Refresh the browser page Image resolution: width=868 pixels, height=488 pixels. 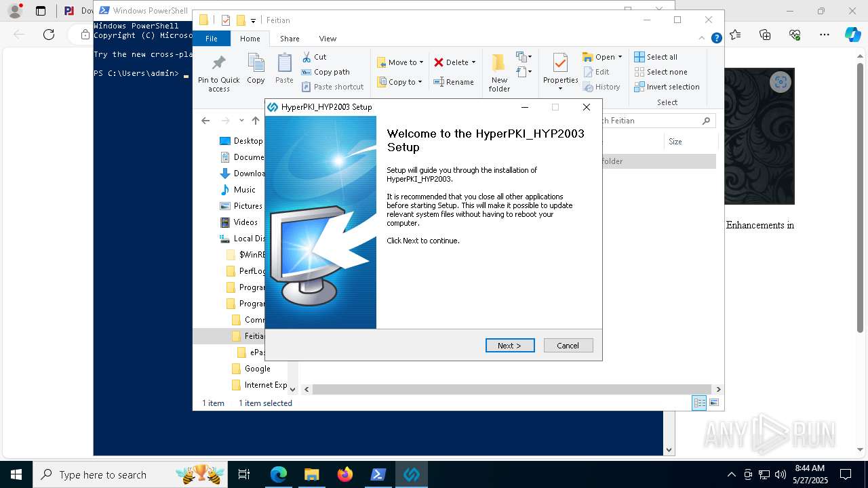(x=49, y=35)
